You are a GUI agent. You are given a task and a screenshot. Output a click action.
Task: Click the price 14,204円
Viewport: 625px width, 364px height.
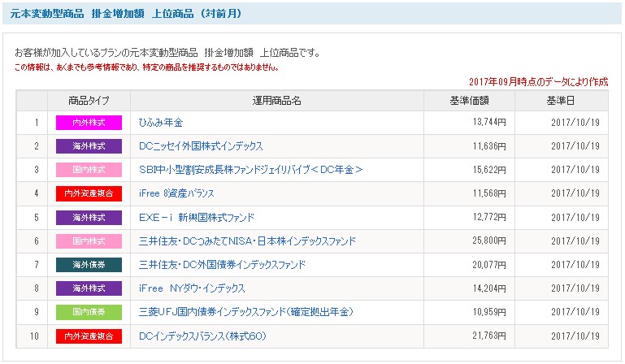point(489,288)
